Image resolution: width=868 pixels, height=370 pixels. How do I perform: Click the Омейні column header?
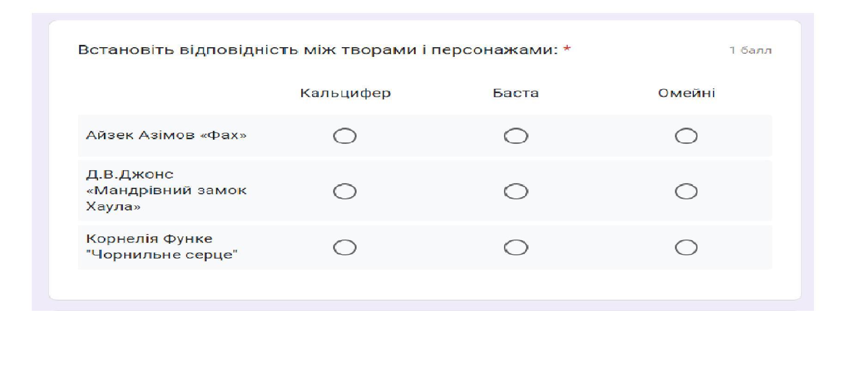pos(686,93)
